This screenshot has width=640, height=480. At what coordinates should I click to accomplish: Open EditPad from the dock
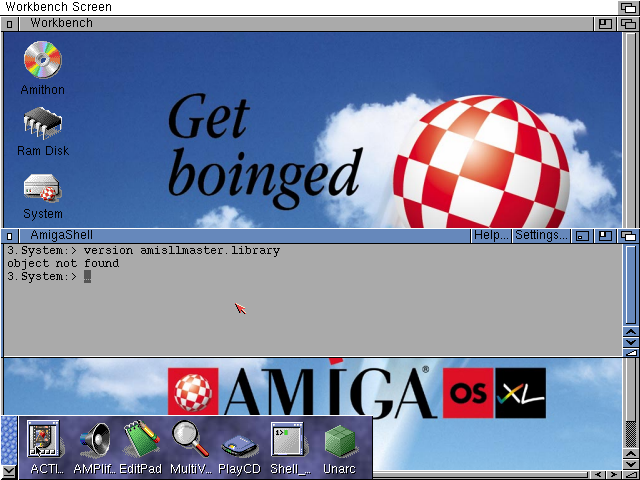click(x=141, y=439)
